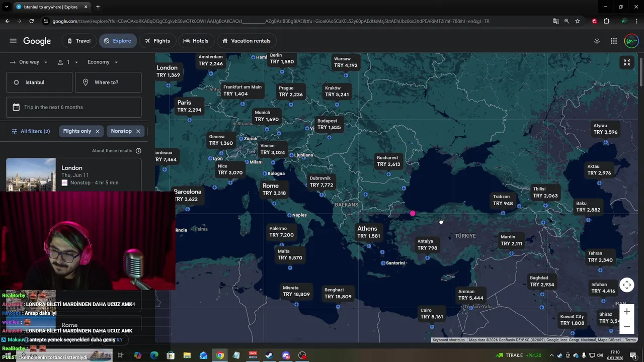This screenshot has width=644, height=362.
Task: Open the Google apps grid
Action: coord(614,41)
